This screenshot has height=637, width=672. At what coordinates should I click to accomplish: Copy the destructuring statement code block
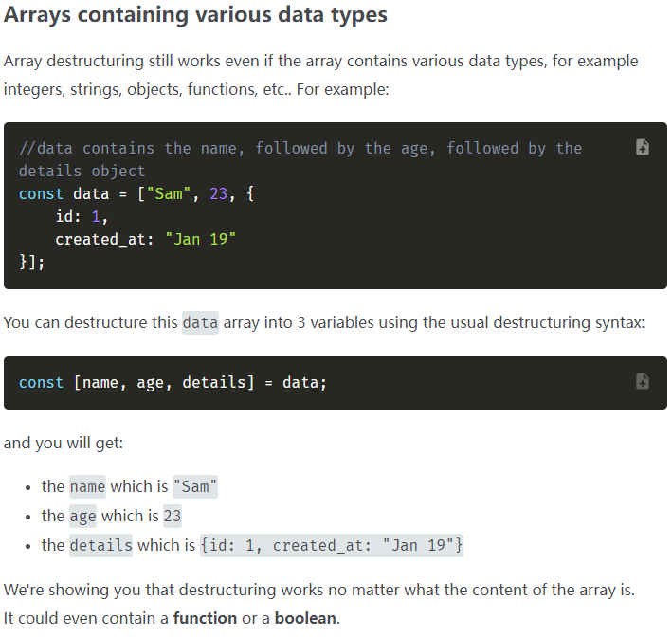point(642,381)
